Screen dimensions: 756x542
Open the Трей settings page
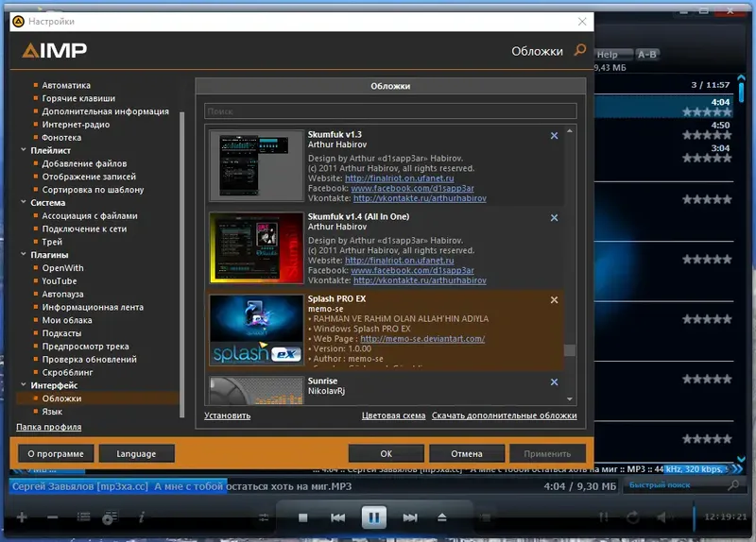click(x=52, y=242)
